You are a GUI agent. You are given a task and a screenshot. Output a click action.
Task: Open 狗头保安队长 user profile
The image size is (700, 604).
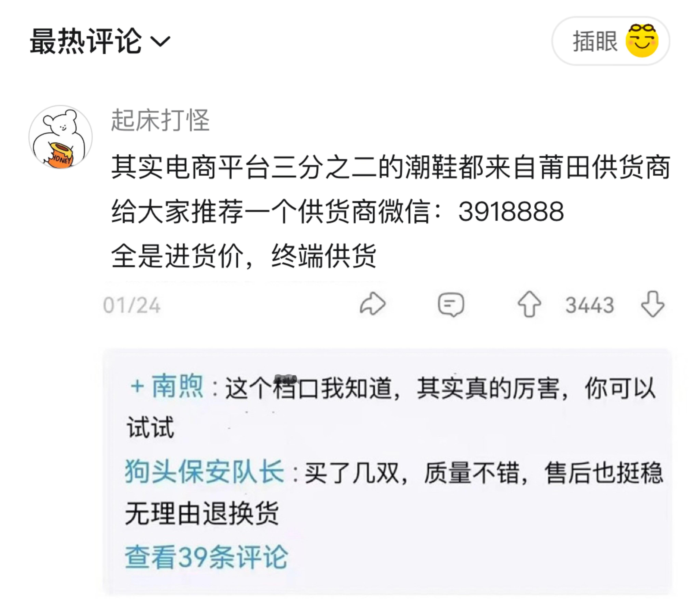coord(204,472)
